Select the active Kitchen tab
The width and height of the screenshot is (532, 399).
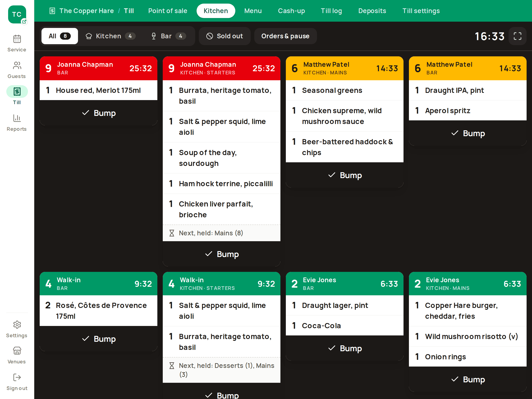point(216,11)
